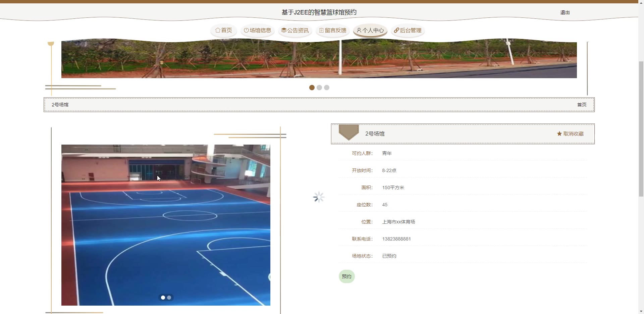Click the star icon to unfavorite venue
This screenshot has width=644, height=314.
click(x=559, y=134)
